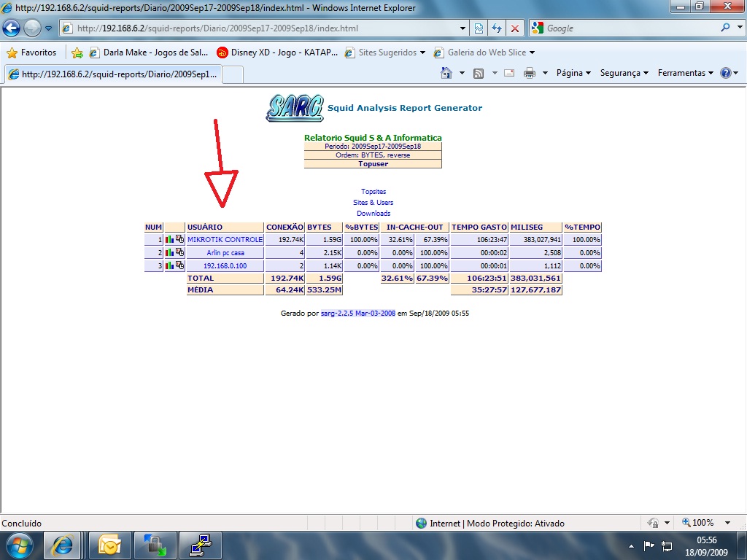Open the Darla Make - Jogos favorite
This screenshot has height=560, width=747.
pyautogui.click(x=149, y=52)
